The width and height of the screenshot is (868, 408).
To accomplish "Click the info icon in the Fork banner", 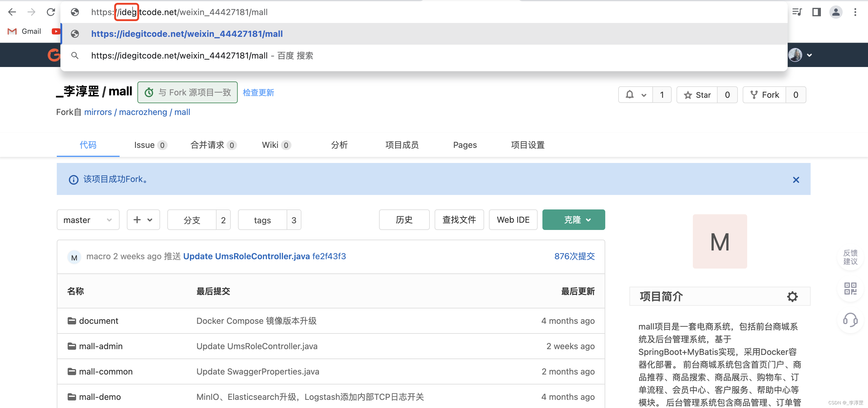I will tap(73, 180).
